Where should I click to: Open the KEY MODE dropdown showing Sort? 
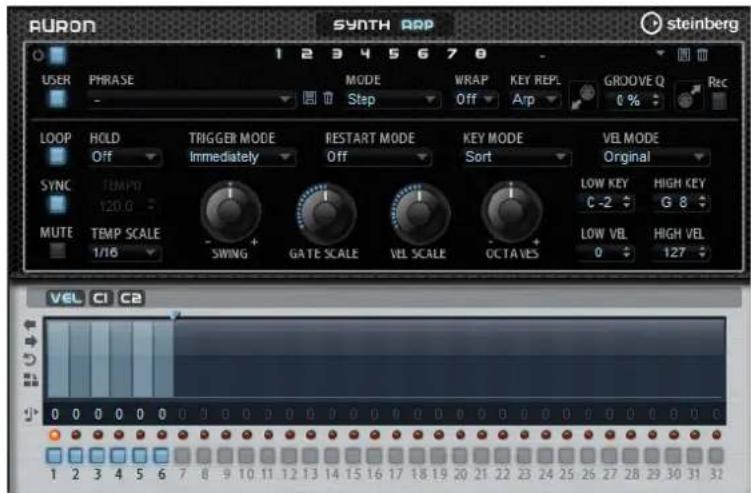point(516,157)
